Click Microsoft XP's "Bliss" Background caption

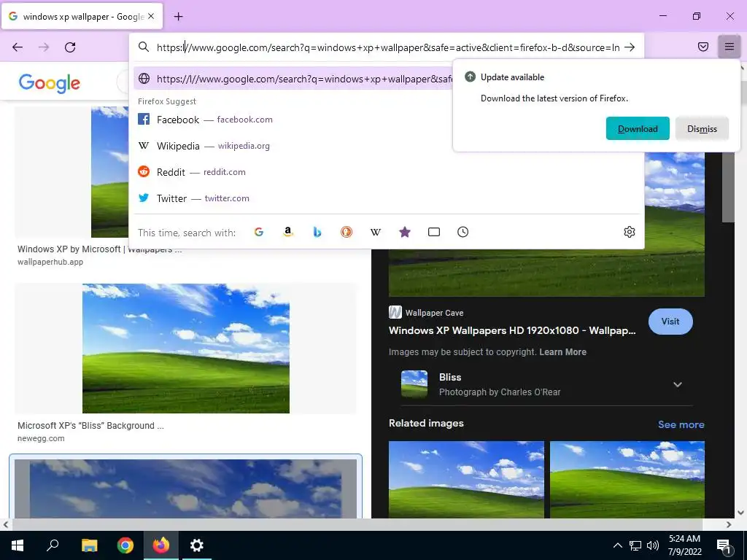point(90,426)
